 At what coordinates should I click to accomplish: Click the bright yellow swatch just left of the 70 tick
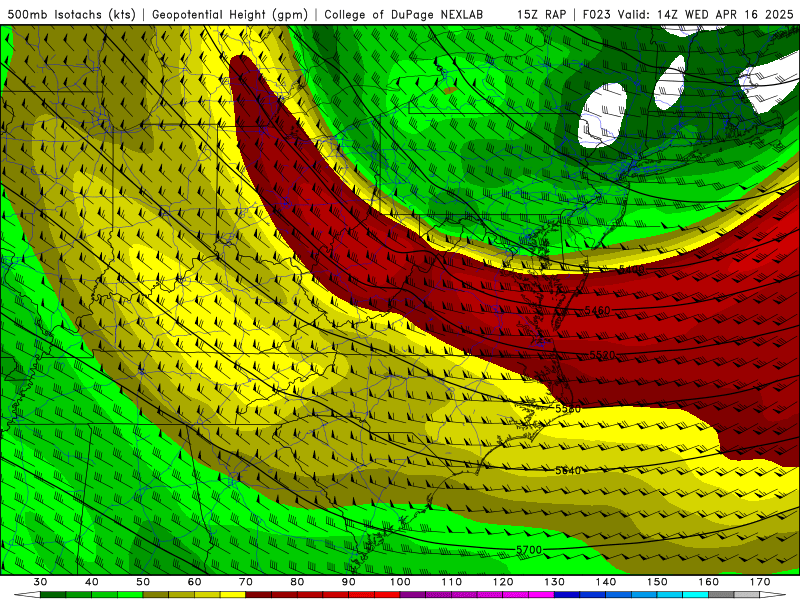pos(233,595)
